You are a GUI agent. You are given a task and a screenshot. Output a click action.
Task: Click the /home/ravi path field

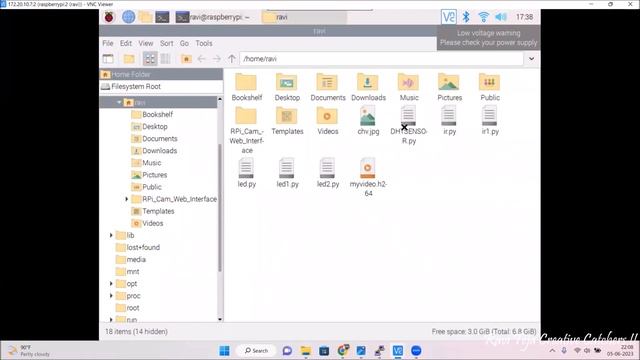[381, 59]
